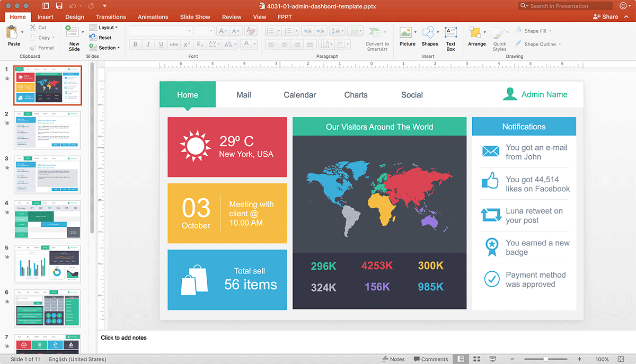Click the New Slide icon
Screen dimensions: 636x364
71,31
